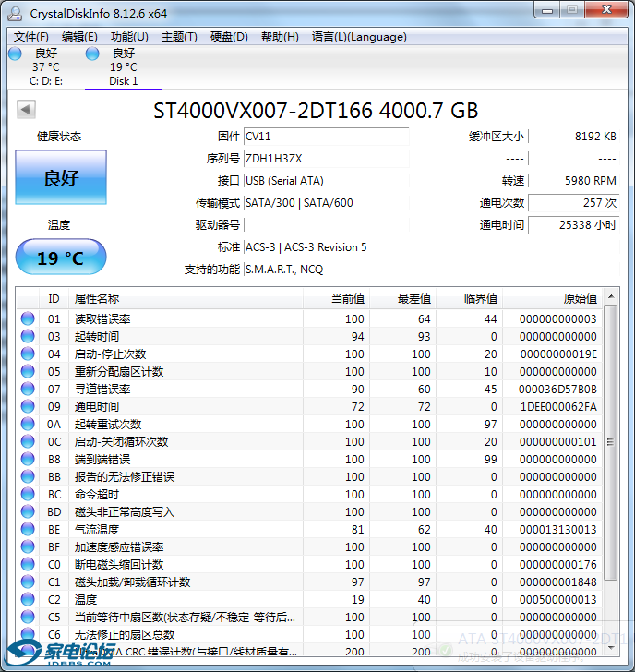Minimize the CrystalDiskInfo window
This screenshot has height=672, width=635.
[547, 10]
